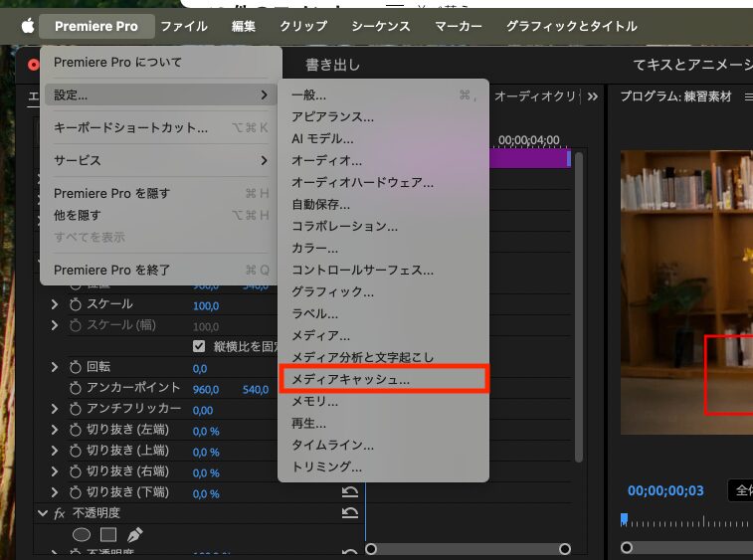Screen dimensions: 753x560
Task: Toggle 切り抜き (下端) stopwatch
Action: point(76,492)
